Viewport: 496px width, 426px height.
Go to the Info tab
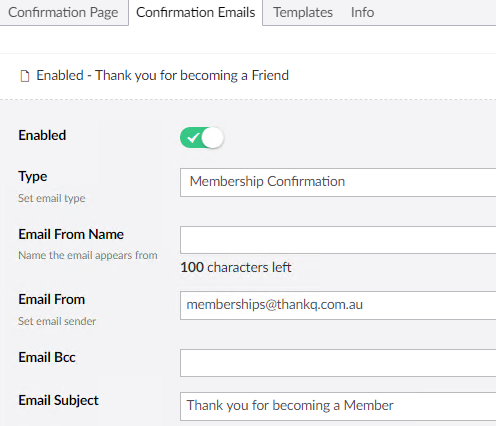coord(362,12)
